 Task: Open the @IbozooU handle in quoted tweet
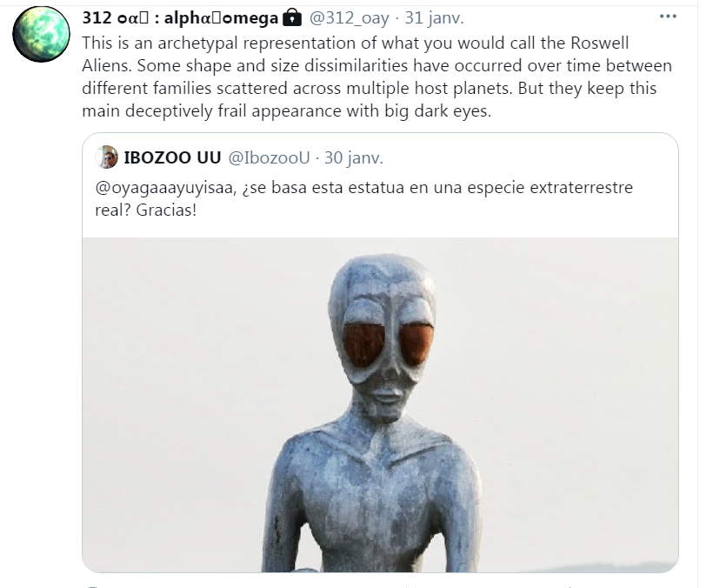pos(269,157)
